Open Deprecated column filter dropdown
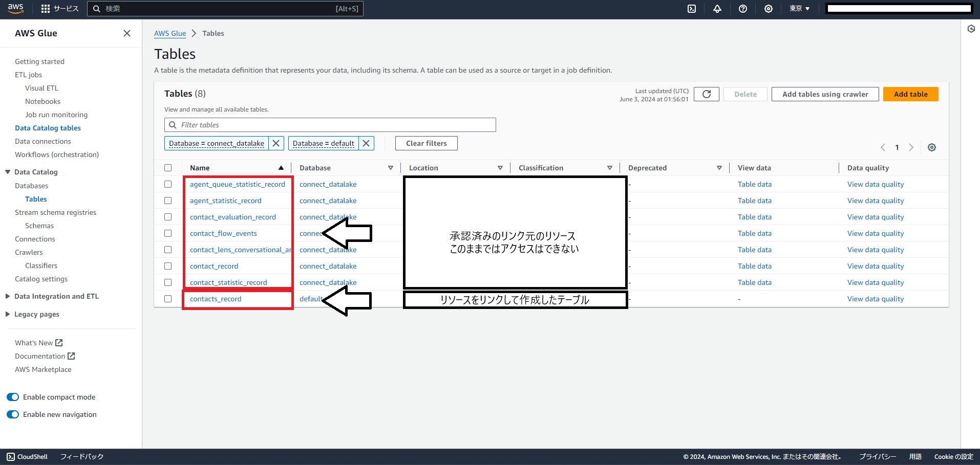This screenshot has width=980, height=465. 719,168
